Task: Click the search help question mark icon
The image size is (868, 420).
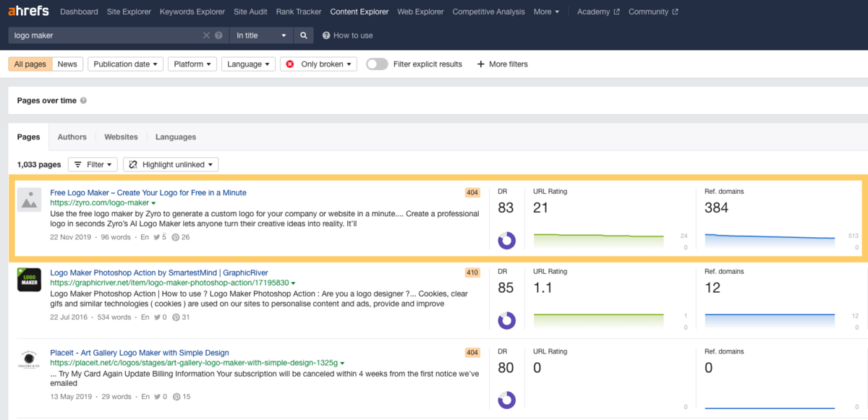Action: pos(218,35)
